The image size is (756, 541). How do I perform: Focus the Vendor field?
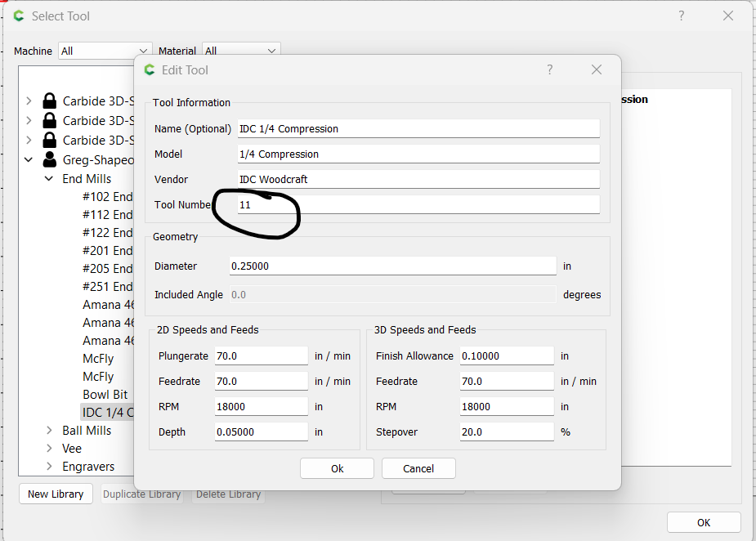coord(418,179)
